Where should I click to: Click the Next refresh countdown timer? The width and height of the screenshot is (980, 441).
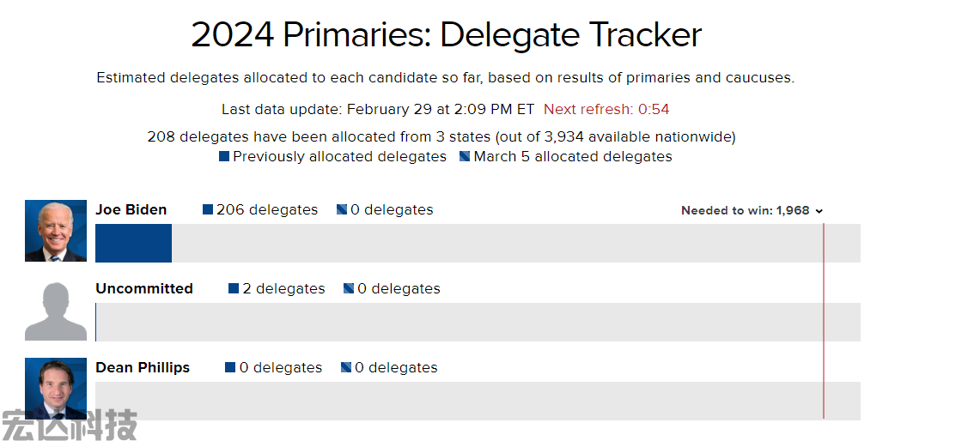pos(606,109)
